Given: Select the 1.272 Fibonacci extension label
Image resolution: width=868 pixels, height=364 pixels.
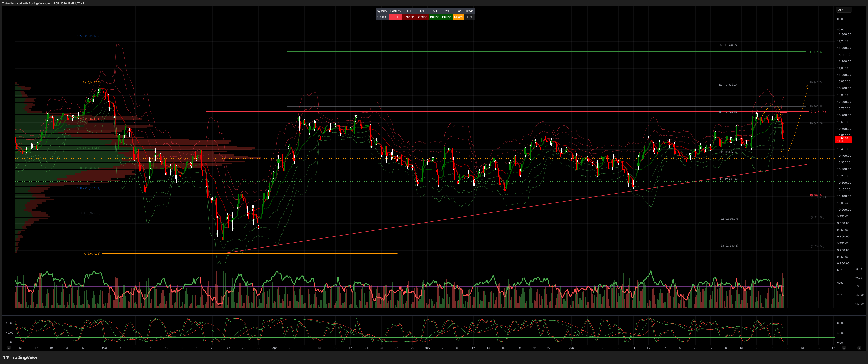Looking at the screenshot, I should click(89, 36).
